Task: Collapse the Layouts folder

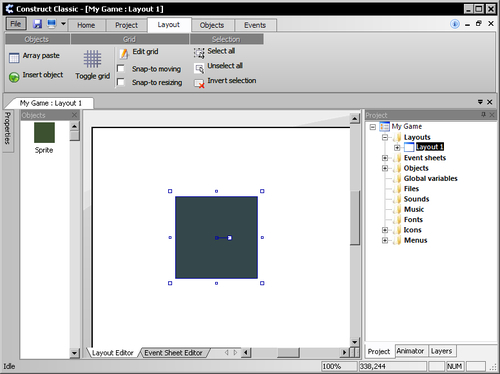Action: pos(385,137)
